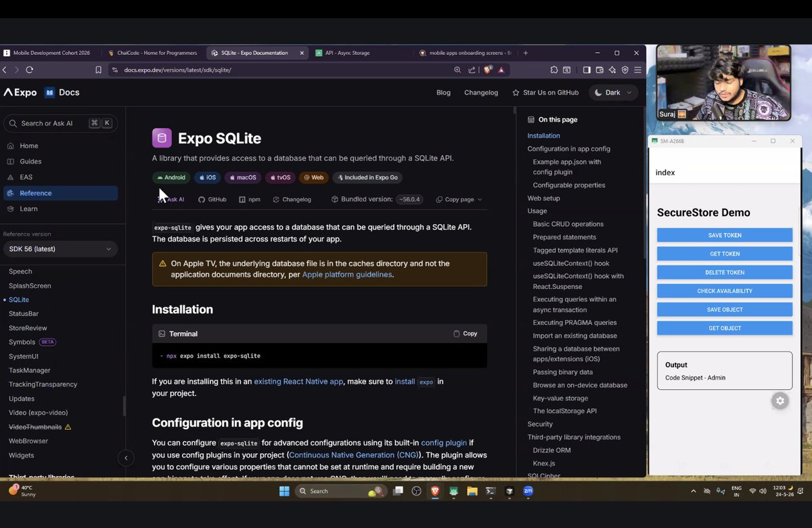Tap GET TOKEN in emulator
Screen dimensions: 812x528
[x=725, y=254]
